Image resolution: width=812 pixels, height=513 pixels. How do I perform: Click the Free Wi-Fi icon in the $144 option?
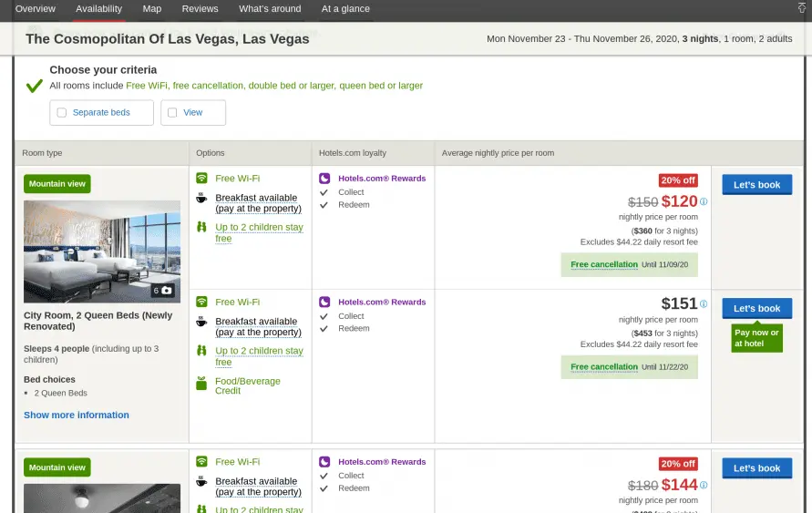coord(201,461)
